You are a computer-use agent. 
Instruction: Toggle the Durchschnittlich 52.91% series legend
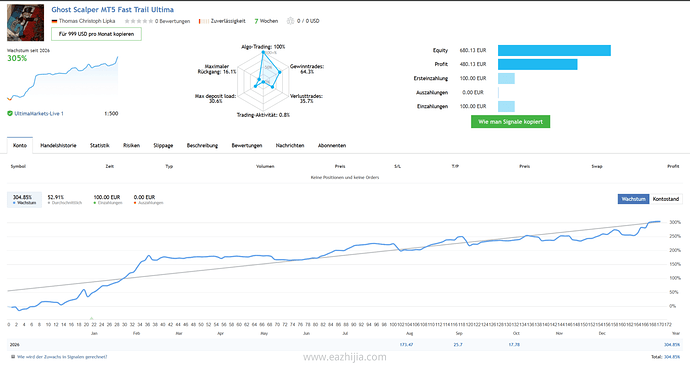65,199
